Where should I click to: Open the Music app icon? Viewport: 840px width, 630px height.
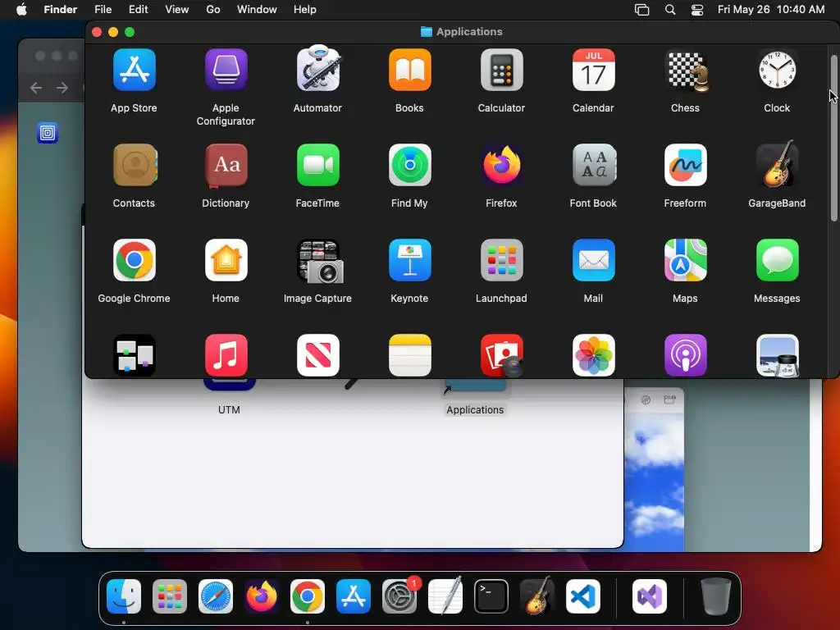[x=226, y=355]
